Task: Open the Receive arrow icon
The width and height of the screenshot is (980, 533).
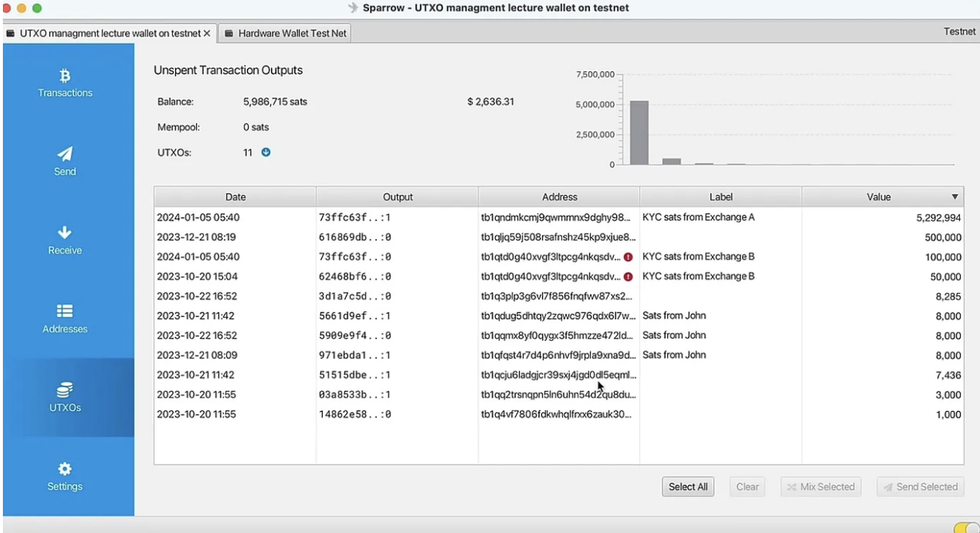Action: pyautogui.click(x=65, y=233)
